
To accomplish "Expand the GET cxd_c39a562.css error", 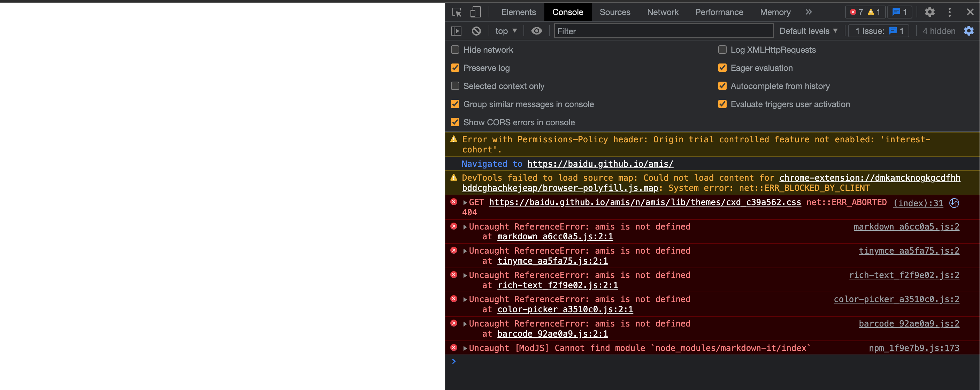I will 465,203.
